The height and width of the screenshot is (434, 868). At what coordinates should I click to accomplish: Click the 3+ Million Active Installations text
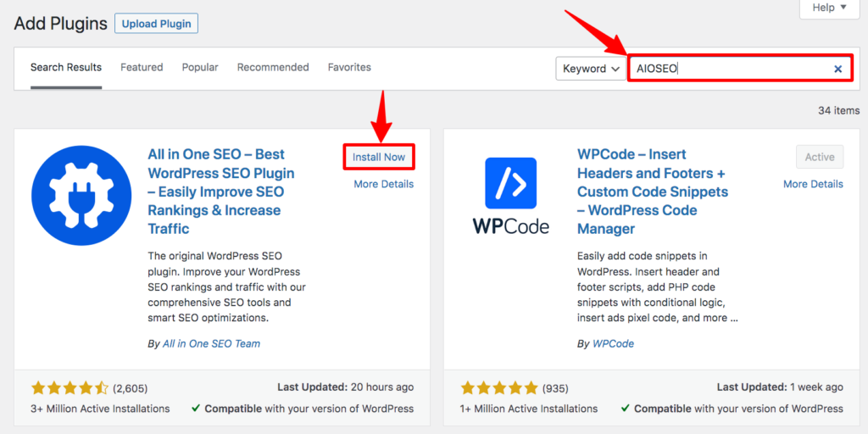[100, 409]
